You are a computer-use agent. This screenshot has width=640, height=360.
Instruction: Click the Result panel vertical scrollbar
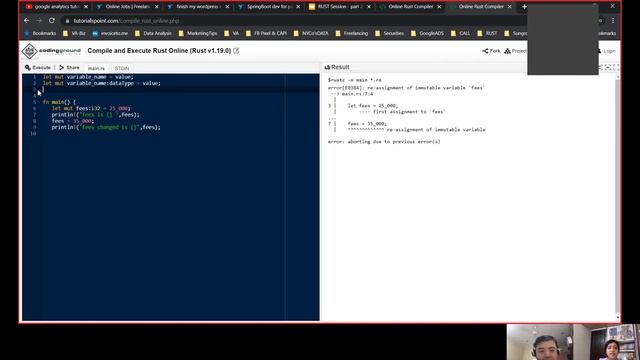pos(617,196)
